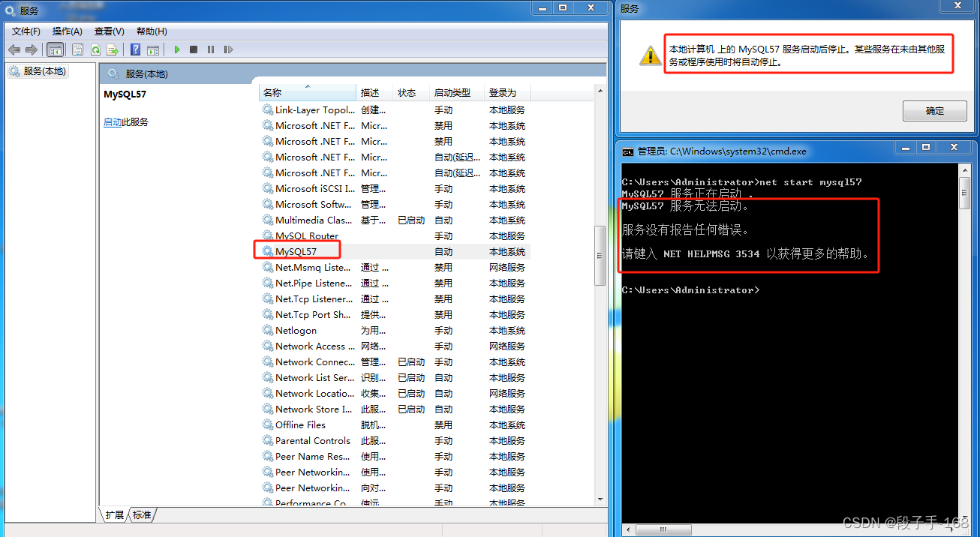Select the Network Locatio... service row
The height and width of the screenshot is (537, 980).
[395, 394]
